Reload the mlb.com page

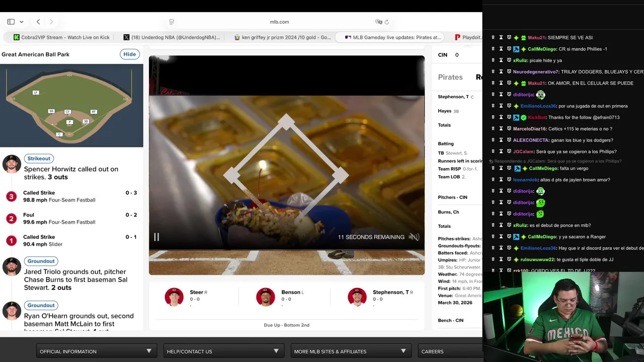click(x=387, y=22)
